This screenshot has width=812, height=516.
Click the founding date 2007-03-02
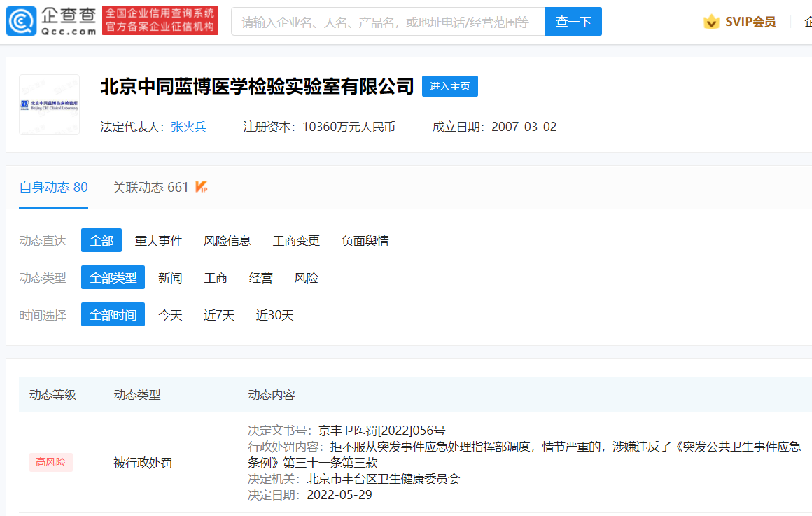[x=524, y=127]
